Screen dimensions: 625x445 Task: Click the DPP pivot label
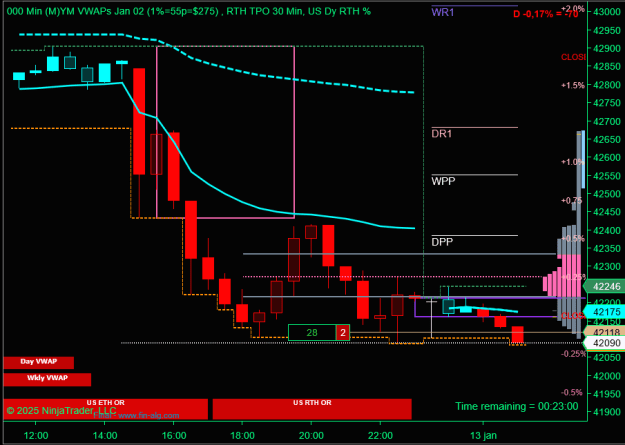[442, 242]
